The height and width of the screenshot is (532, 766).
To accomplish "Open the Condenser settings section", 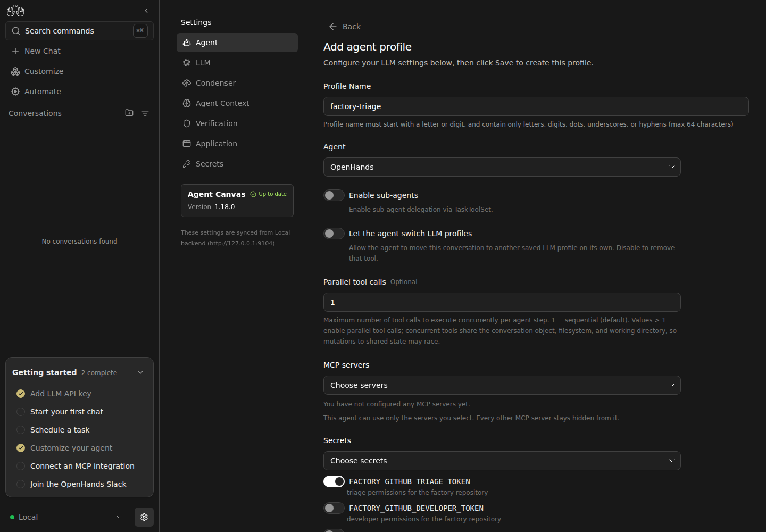I will [237, 83].
